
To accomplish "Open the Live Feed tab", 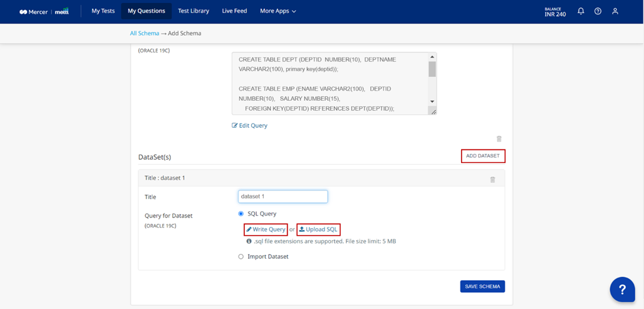I will coord(234,11).
